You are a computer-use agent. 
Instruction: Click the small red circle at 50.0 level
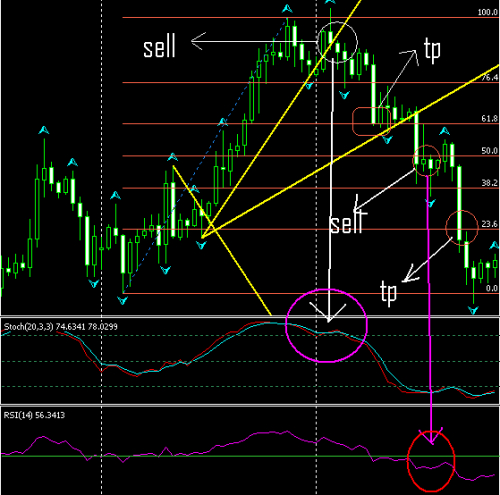pyautogui.click(x=426, y=160)
